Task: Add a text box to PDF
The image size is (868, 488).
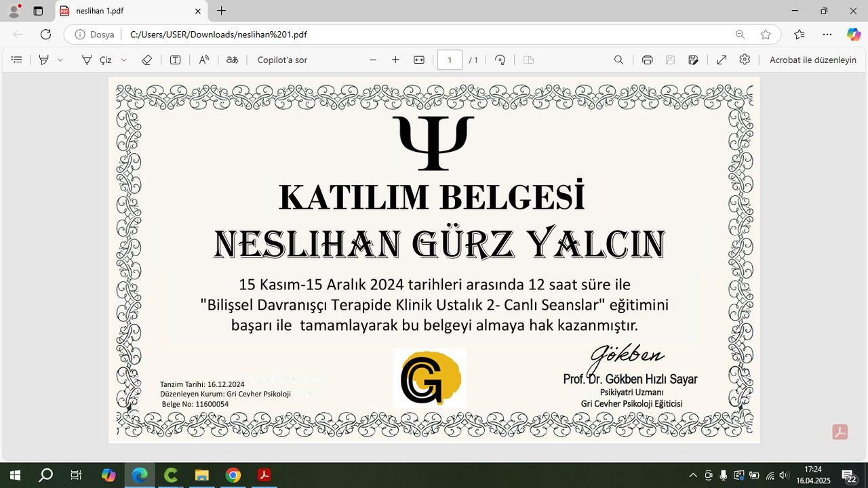Action: click(x=175, y=60)
